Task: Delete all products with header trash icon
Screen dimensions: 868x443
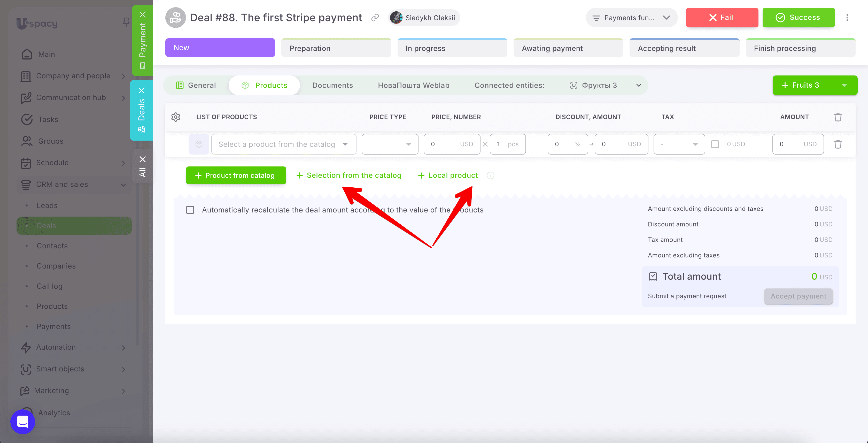Action: [838, 117]
